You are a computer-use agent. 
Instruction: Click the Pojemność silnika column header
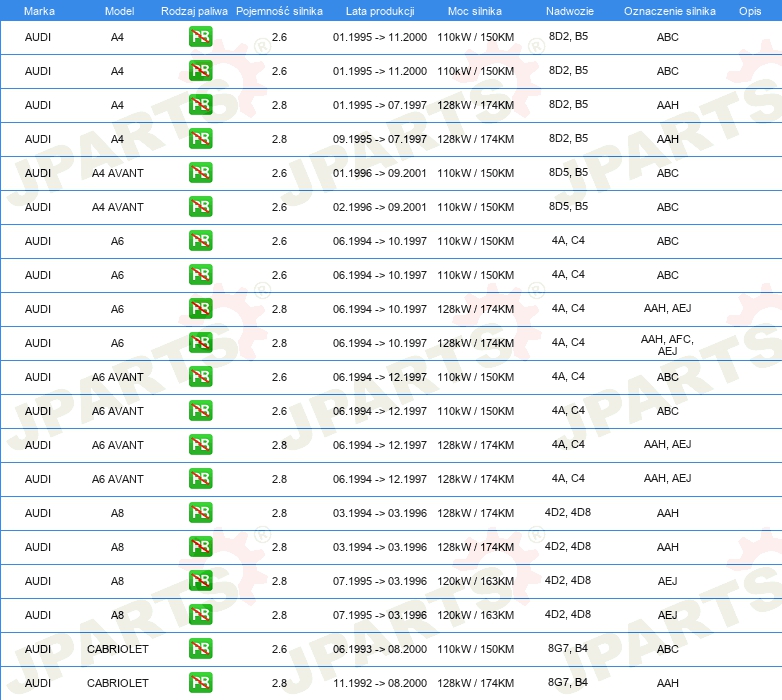tap(279, 11)
